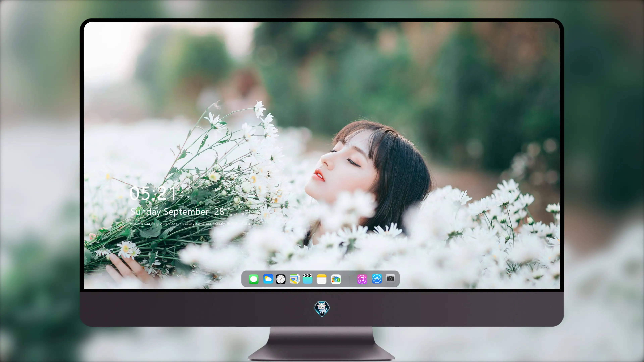Viewport: 644px width, 362px height.
Task: Click the 'Preview stunning wallpapers' caption text
Action: [195, 224]
